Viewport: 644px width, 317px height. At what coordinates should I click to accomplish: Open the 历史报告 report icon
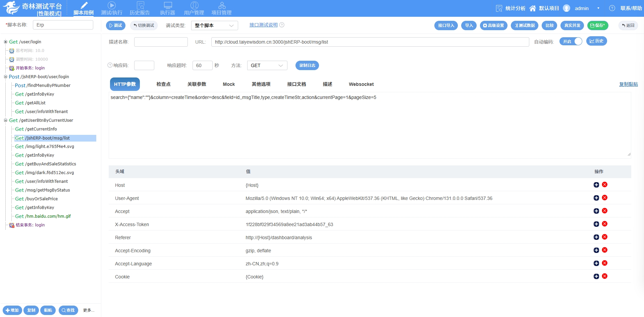[x=140, y=6]
